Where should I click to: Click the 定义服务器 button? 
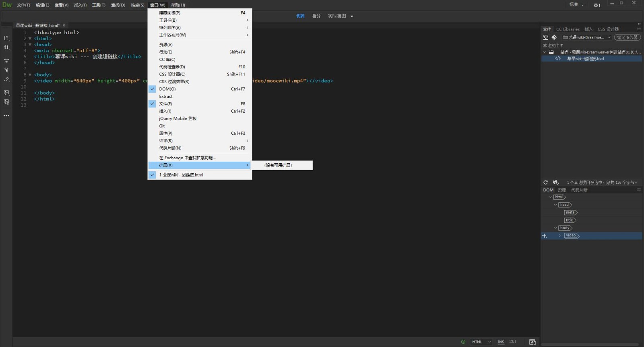(x=627, y=37)
